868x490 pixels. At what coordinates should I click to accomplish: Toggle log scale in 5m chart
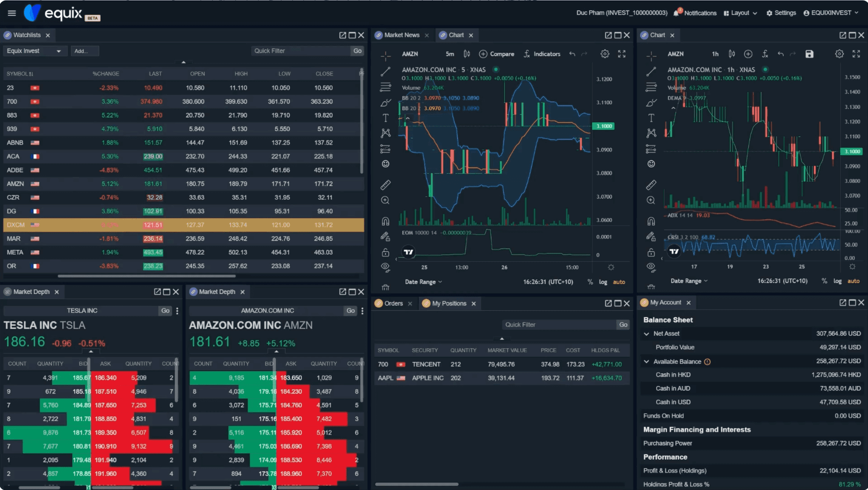(603, 282)
